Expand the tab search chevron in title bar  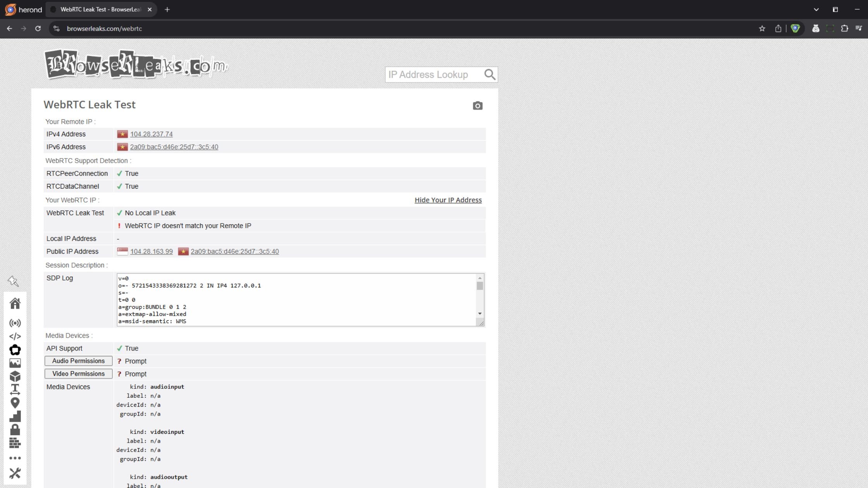point(816,10)
